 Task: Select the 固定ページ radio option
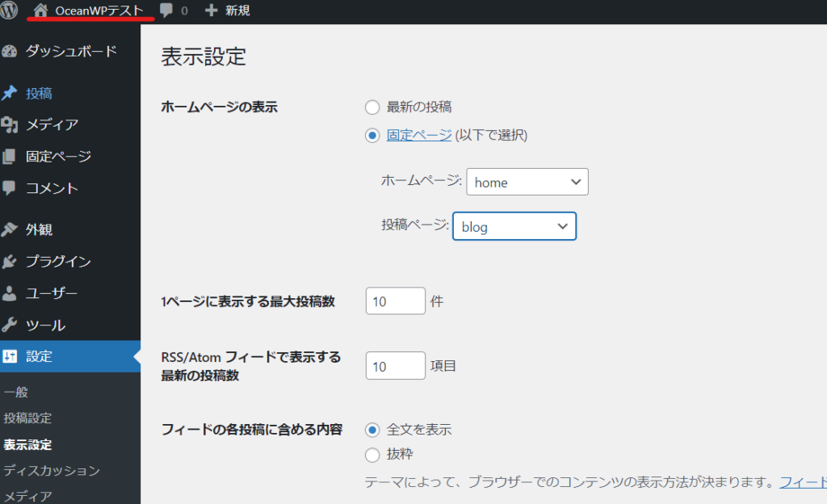(x=372, y=136)
